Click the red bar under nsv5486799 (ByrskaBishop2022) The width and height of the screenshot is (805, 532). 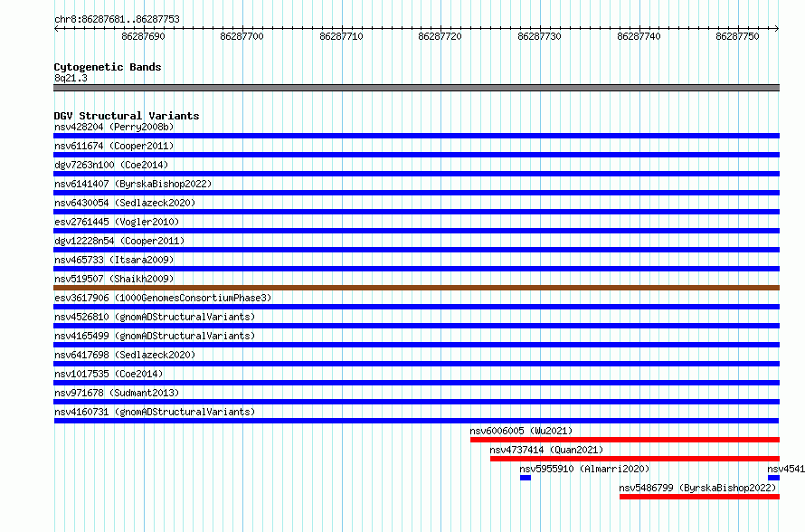click(x=699, y=497)
